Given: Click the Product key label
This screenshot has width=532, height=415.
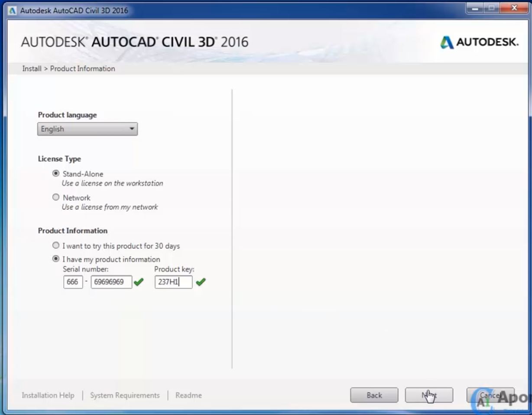Looking at the screenshot, I should coord(175,269).
